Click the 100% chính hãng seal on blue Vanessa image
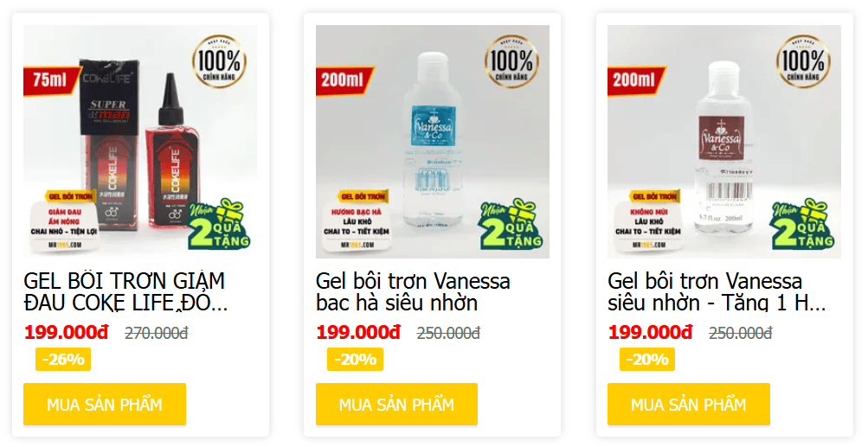868x447 pixels. tap(511, 61)
